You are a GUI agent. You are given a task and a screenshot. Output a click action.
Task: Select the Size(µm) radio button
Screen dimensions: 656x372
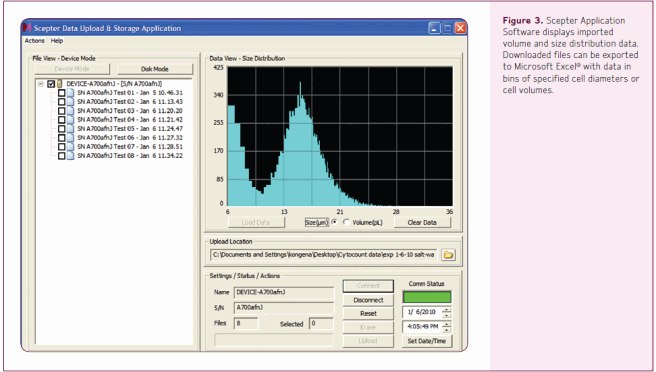click(334, 222)
